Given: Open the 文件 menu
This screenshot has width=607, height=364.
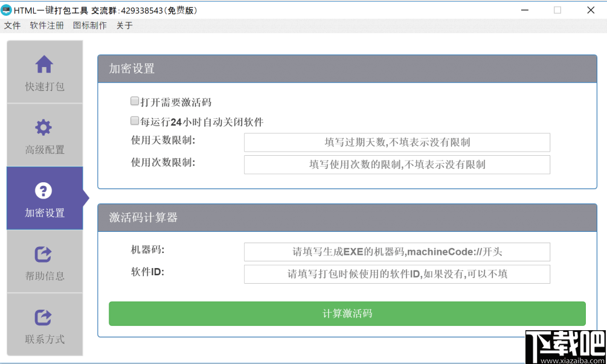Looking at the screenshot, I should (x=13, y=25).
